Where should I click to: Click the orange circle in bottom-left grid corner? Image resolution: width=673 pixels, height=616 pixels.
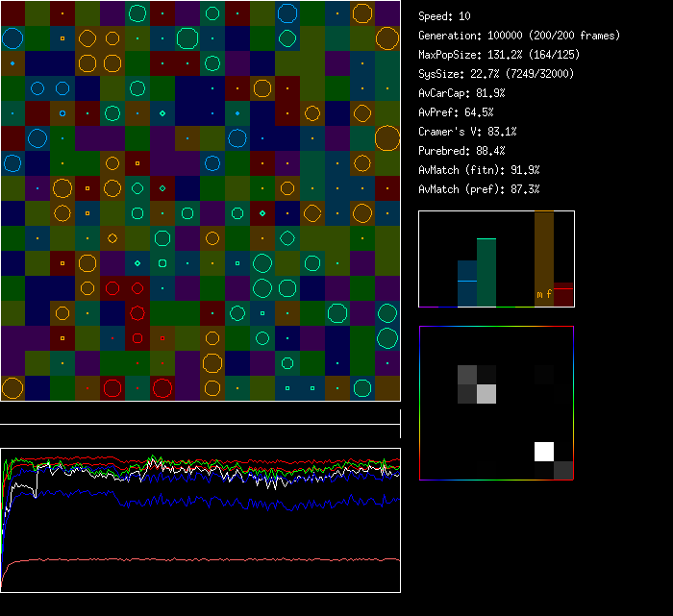point(12,388)
